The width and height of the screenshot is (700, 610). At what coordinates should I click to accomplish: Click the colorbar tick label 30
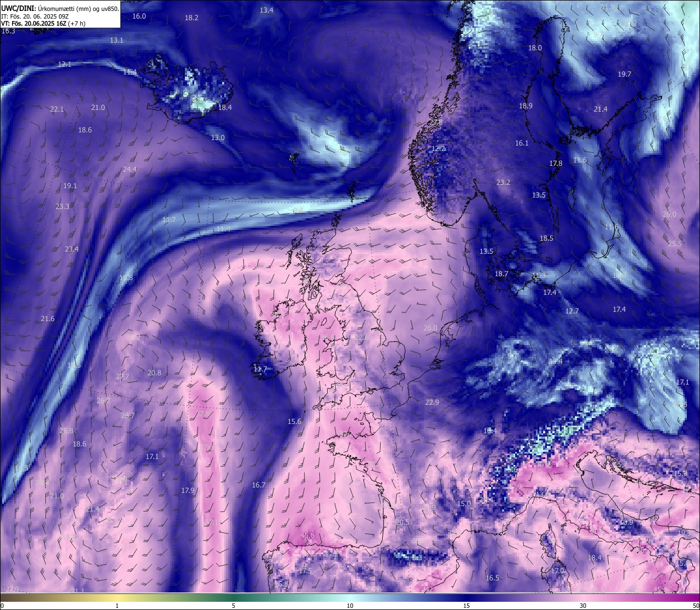click(583, 606)
